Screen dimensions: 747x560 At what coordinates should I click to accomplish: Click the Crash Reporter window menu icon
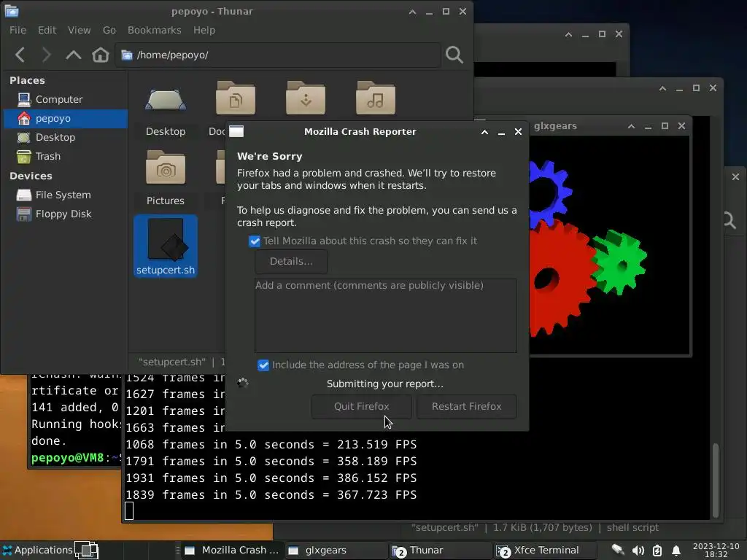coord(236,131)
